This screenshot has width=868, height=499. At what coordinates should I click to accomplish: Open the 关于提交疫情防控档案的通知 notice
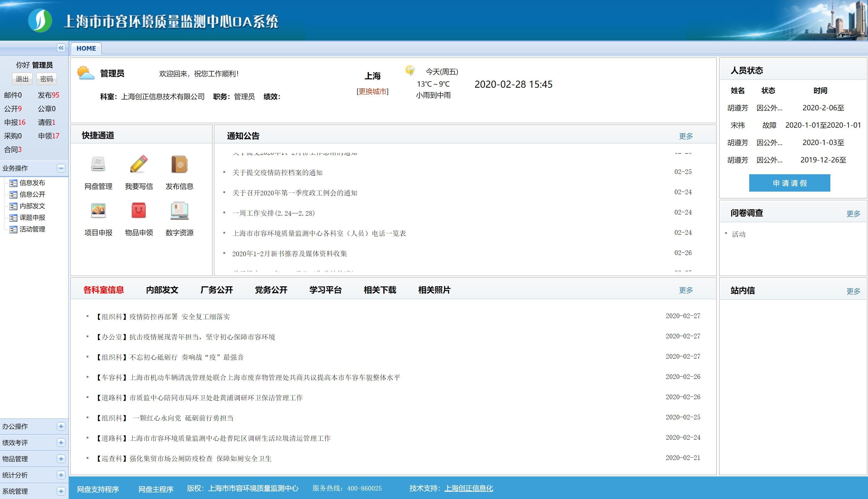click(278, 173)
